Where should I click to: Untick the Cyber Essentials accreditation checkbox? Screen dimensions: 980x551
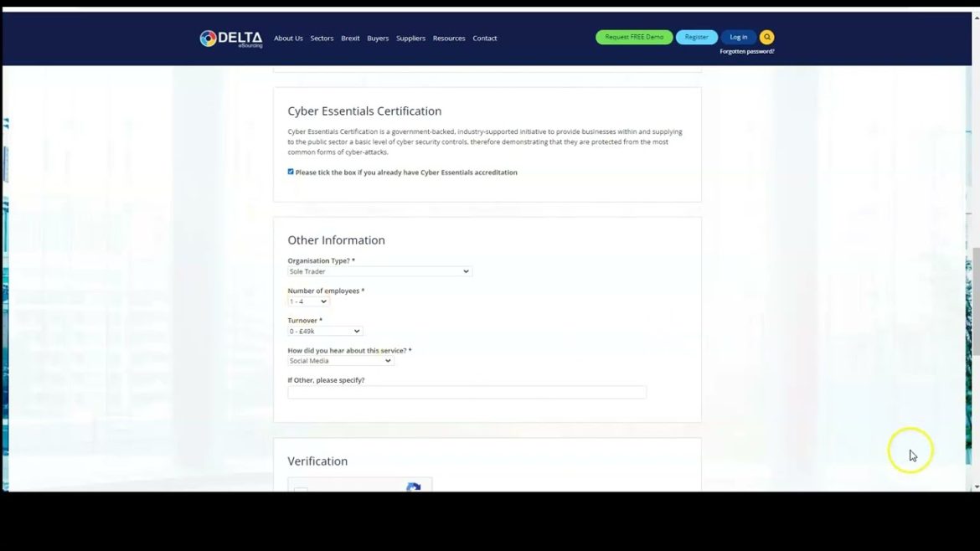(291, 172)
